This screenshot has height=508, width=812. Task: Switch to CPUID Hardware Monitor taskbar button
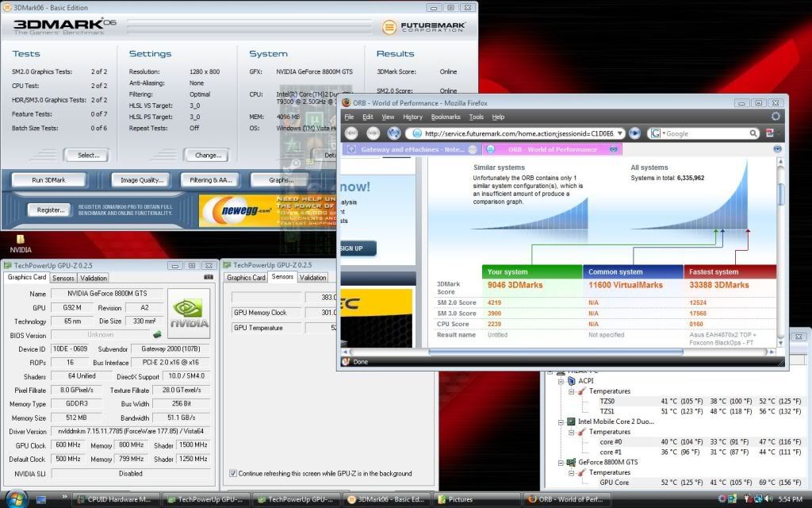(x=114, y=499)
